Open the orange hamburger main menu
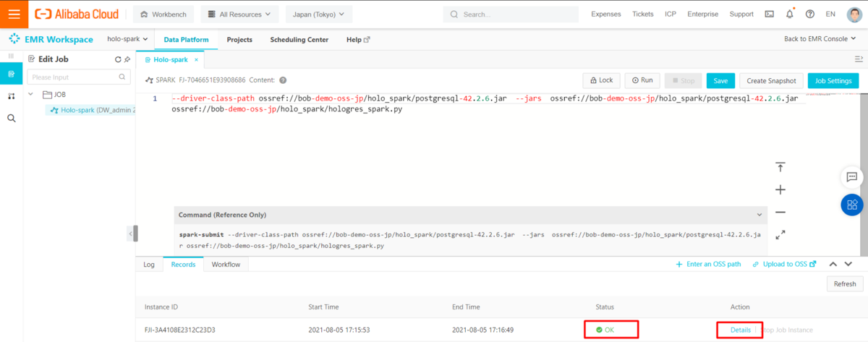The image size is (868, 342). pyautogui.click(x=14, y=14)
